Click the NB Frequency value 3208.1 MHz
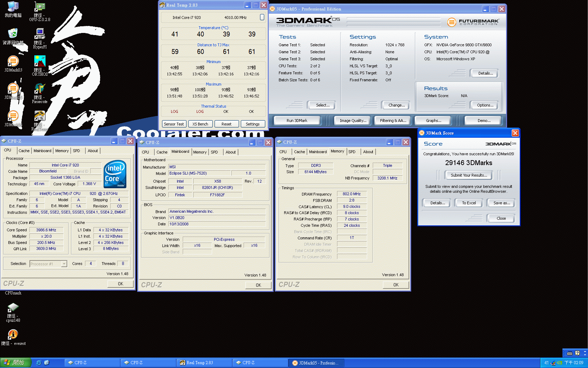The height and width of the screenshot is (368, 588). tap(387, 178)
